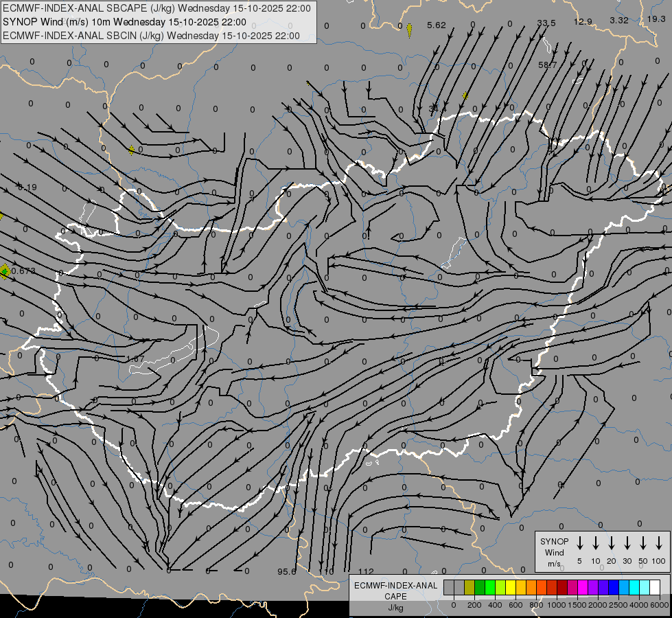Viewport: 672px width, 618px height.
Task: Select the white CAPE legend swatch
Action: (x=655, y=587)
